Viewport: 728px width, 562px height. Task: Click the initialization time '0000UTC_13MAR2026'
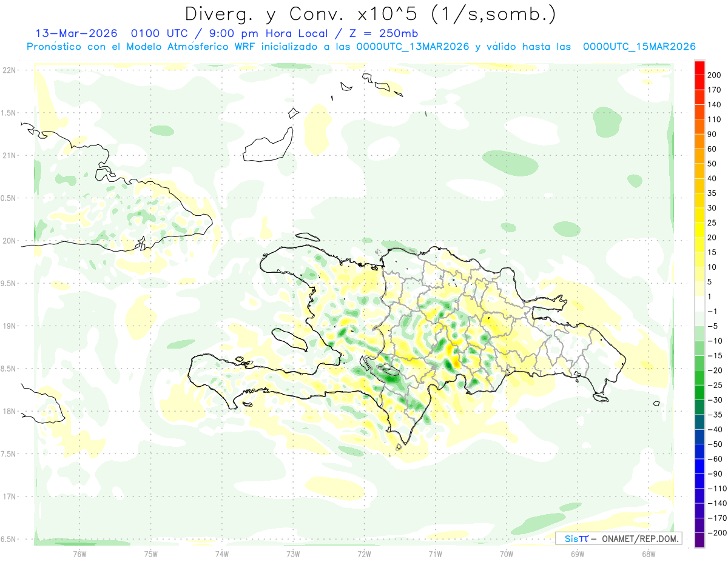coord(413,47)
